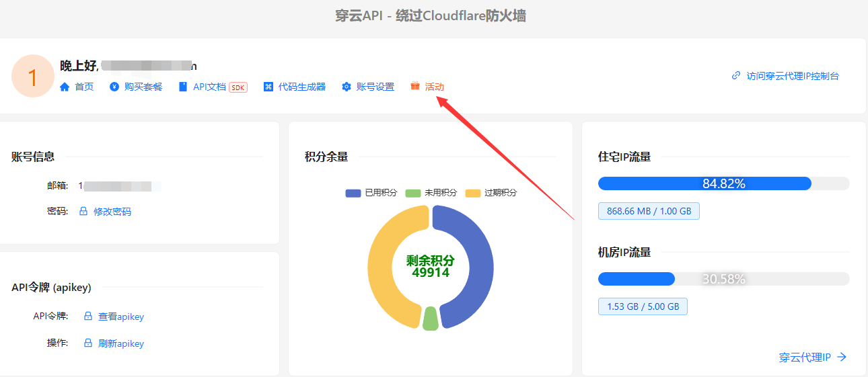Viewport: 868px width, 377px height.
Task: Click the 修改密码 link
Action: point(112,212)
